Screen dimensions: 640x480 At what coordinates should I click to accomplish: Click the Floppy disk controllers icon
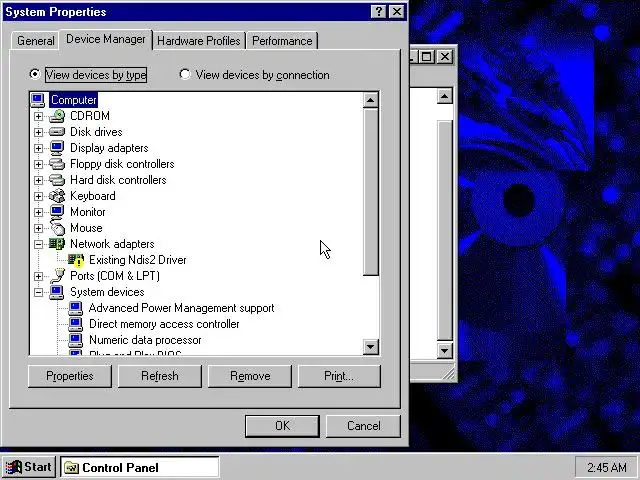(x=57, y=164)
